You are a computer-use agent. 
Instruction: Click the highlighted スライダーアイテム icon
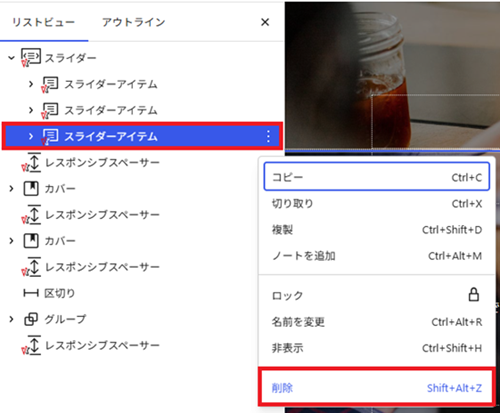50,136
